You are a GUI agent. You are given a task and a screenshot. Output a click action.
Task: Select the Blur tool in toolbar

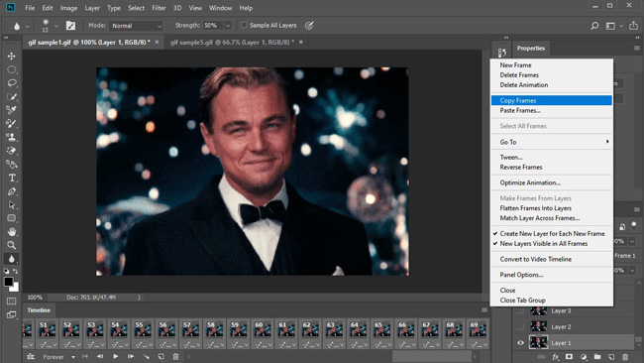pyautogui.click(x=12, y=259)
